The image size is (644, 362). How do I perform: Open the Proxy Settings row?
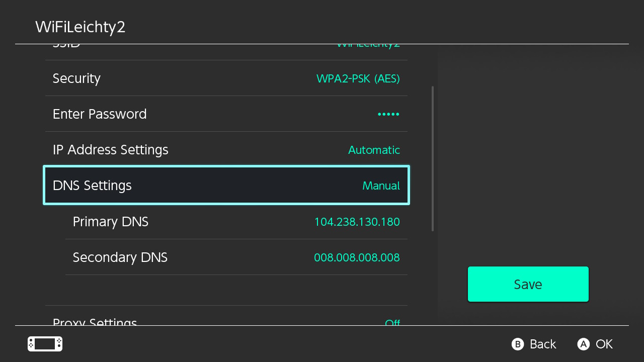tap(226, 321)
